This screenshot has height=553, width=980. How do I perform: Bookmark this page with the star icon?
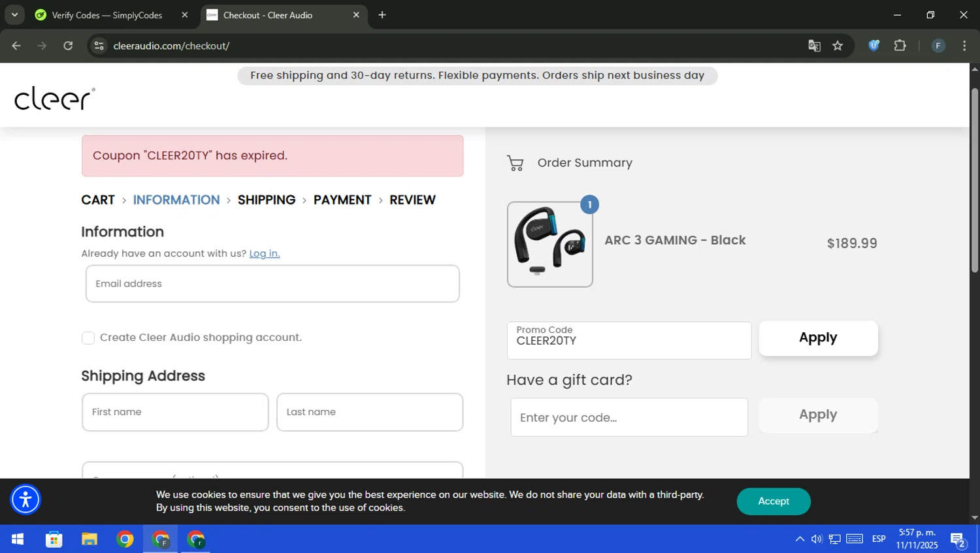pos(838,46)
